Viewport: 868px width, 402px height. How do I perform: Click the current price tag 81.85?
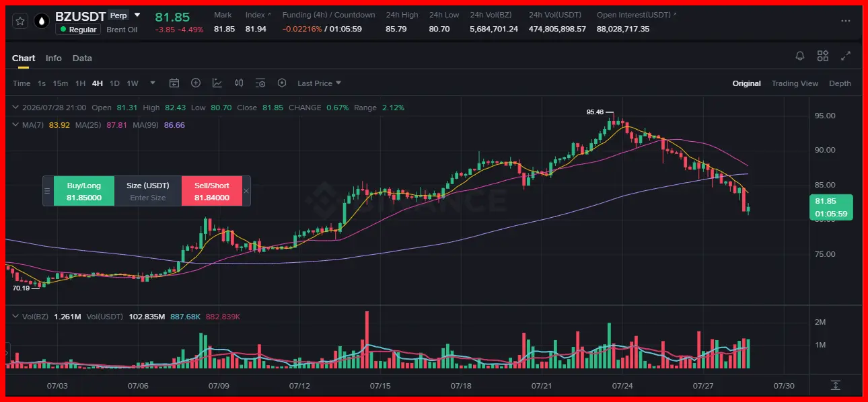pos(830,208)
